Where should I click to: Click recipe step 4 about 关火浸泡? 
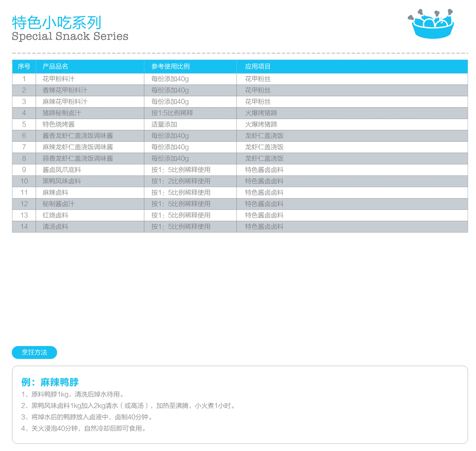click(84, 428)
